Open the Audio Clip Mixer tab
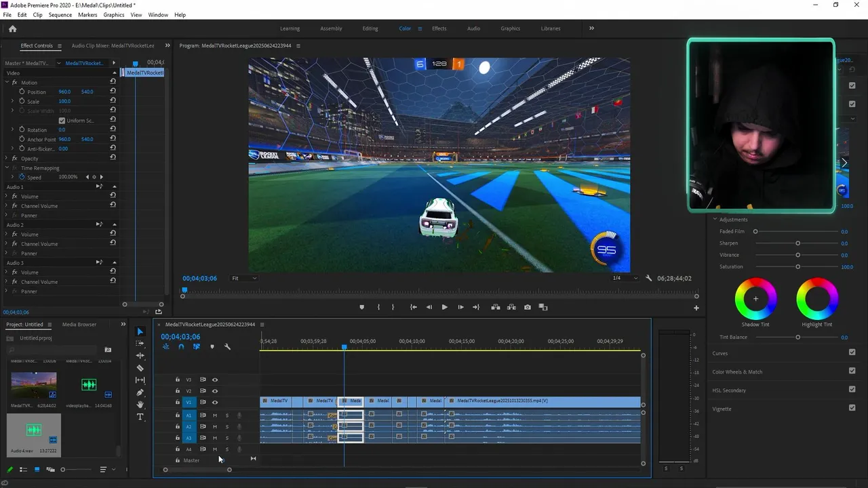The image size is (868, 488). click(x=113, y=45)
